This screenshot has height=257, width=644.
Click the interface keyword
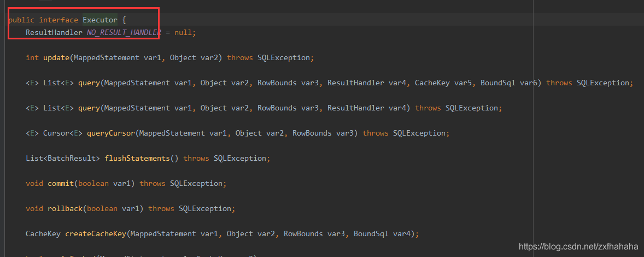pyautogui.click(x=58, y=20)
